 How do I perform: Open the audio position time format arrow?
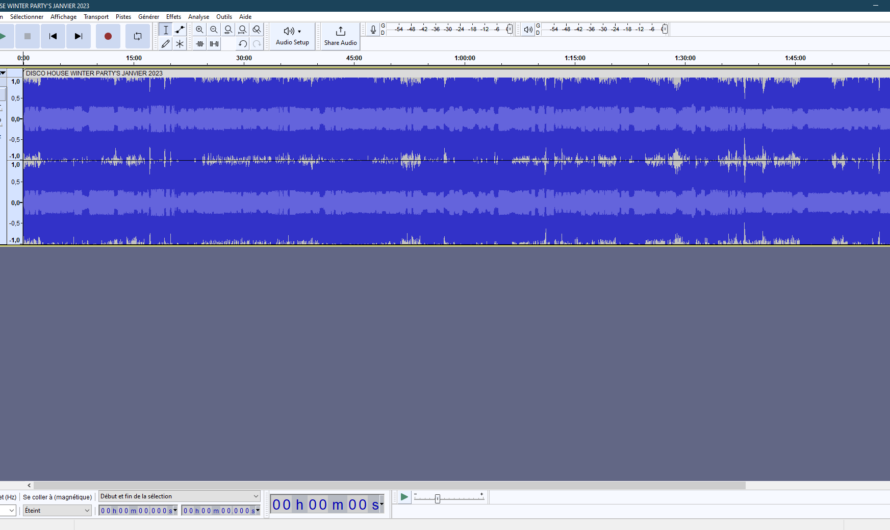(x=381, y=504)
